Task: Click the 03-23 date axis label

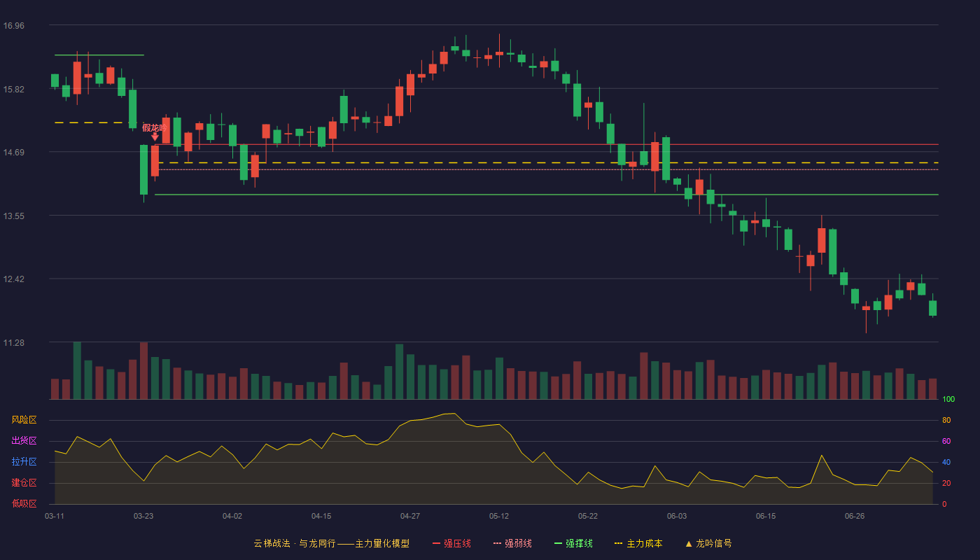Action: tap(143, 516)
